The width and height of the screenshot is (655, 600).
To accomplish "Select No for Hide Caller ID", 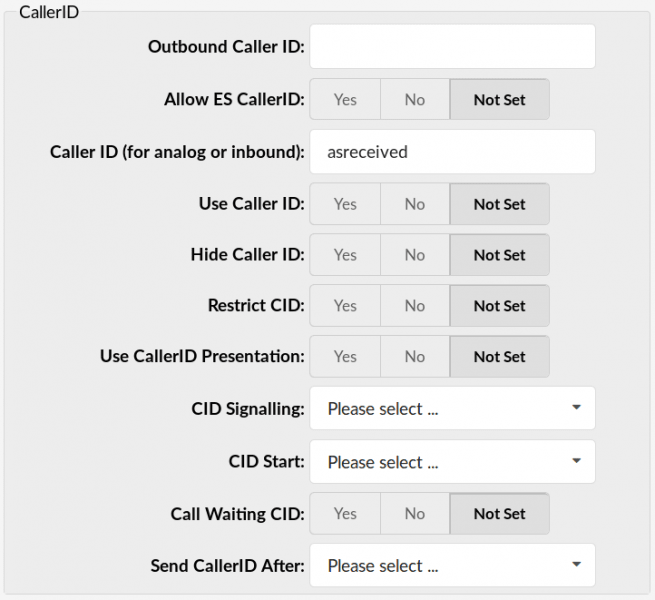I will click(x=415, y=255).
